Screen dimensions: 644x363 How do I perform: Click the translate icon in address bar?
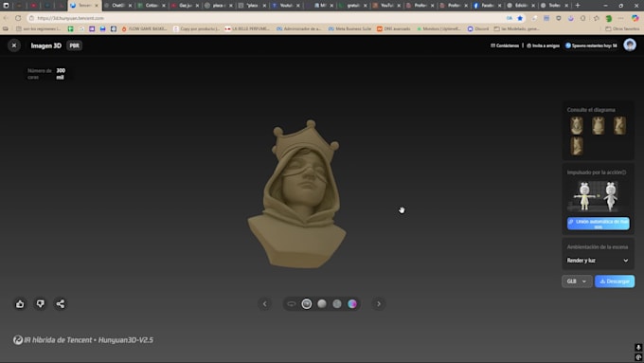tap(510, 18)
